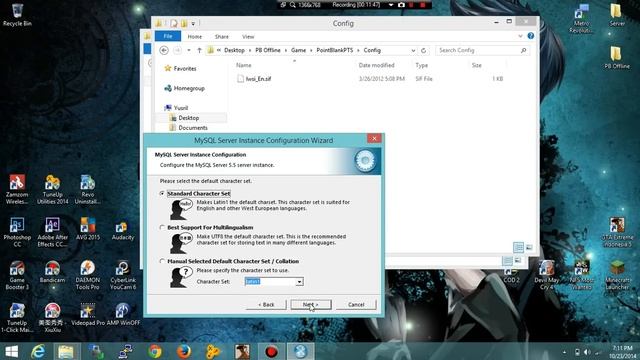Open the recent locations dropdown arrow
The image size is (640, 360).
189,50
